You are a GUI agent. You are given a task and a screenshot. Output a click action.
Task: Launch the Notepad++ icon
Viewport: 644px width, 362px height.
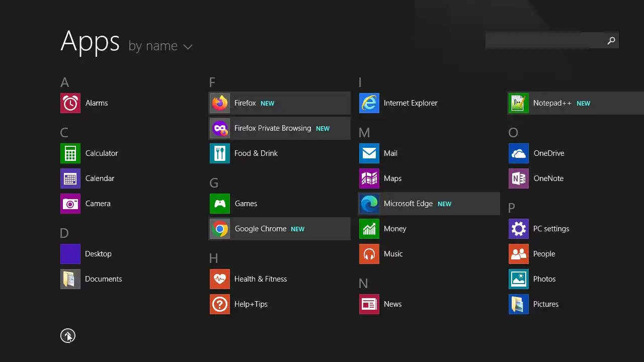[519, 103]
